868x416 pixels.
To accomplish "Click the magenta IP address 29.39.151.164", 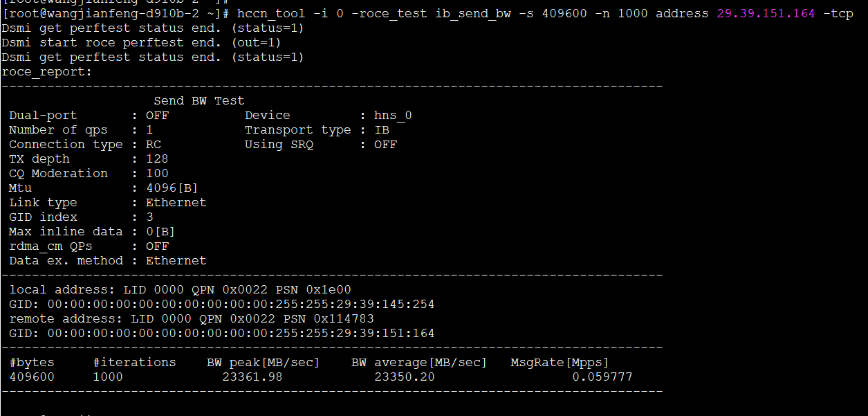I will coord(766,14).
